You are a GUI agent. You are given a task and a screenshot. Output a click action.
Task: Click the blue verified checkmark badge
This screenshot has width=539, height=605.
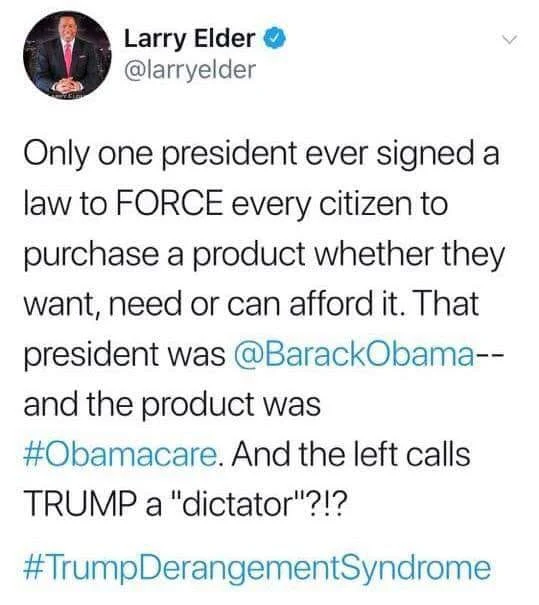tap(275, 38)
